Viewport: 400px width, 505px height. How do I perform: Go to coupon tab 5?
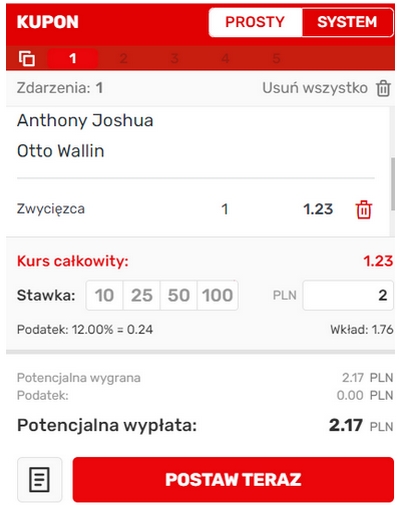tap(277, 59)
